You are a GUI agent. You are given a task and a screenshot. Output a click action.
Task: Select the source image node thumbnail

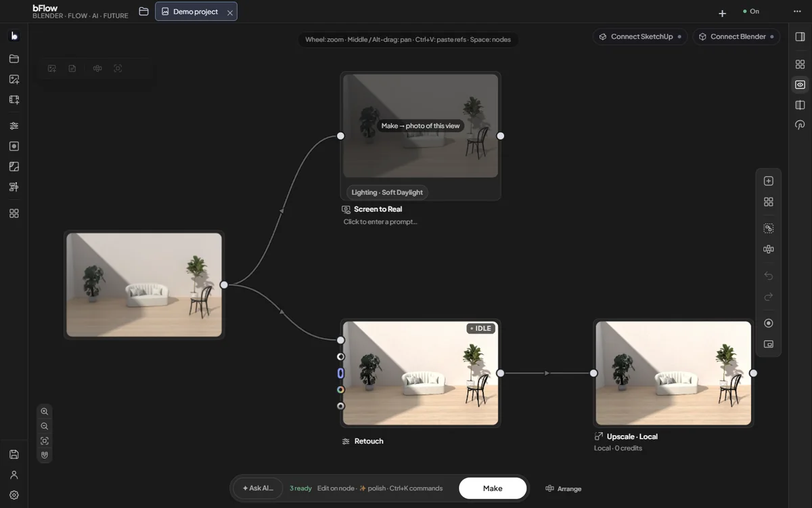[x=144, y=284]
